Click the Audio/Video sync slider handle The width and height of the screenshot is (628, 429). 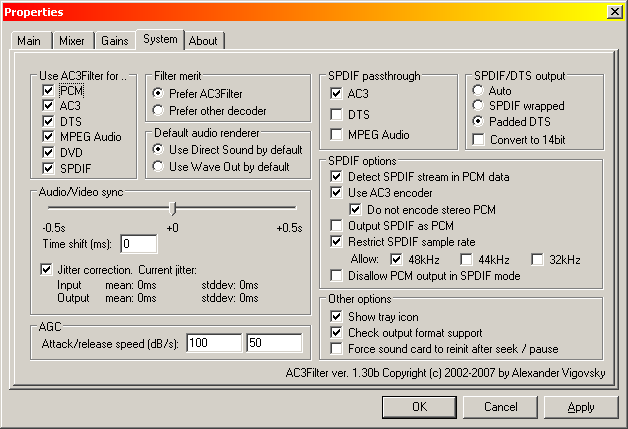point(173,208)
